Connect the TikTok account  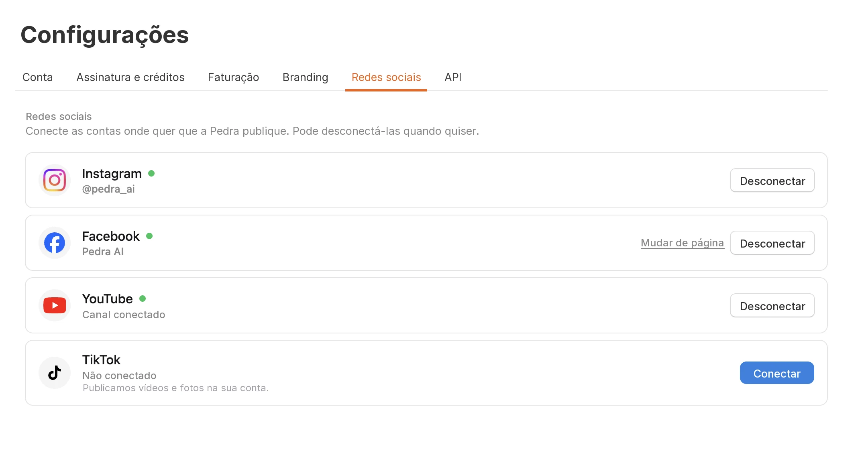[x=777, y=373]
